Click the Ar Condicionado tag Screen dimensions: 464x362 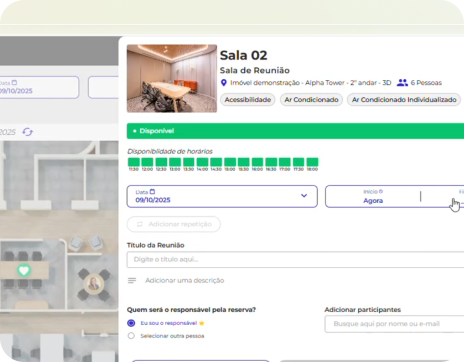tap(311, 100)
